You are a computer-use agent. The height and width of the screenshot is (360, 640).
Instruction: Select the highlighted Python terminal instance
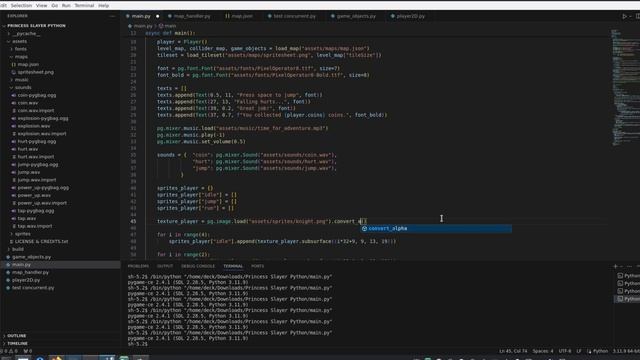[627, 299]
